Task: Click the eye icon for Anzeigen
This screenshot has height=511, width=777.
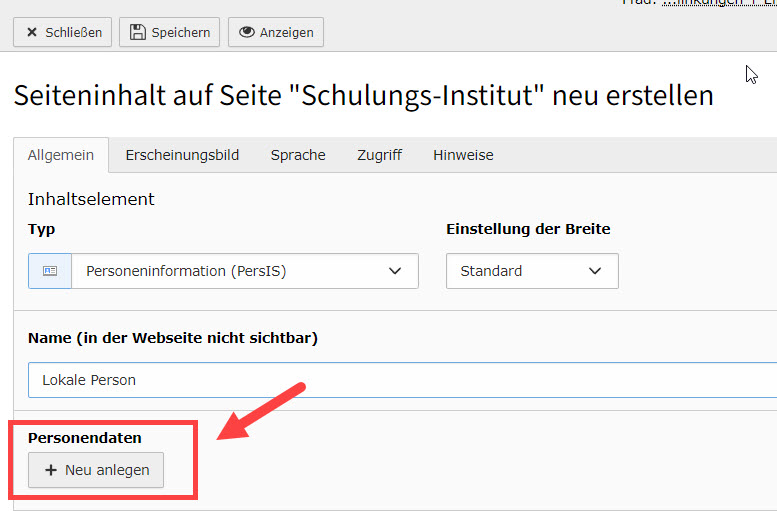Action: [246, 33]
